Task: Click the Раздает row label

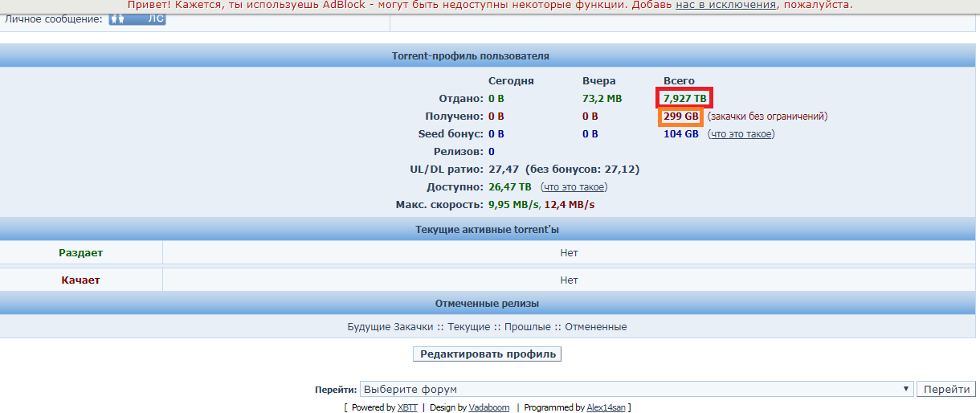Action: (x=80, y=253)
